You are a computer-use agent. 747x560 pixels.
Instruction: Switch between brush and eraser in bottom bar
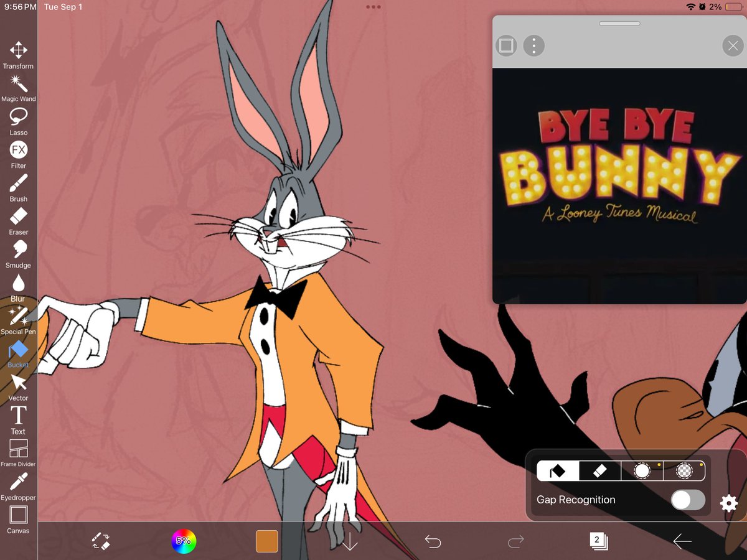tap(101, 541)
